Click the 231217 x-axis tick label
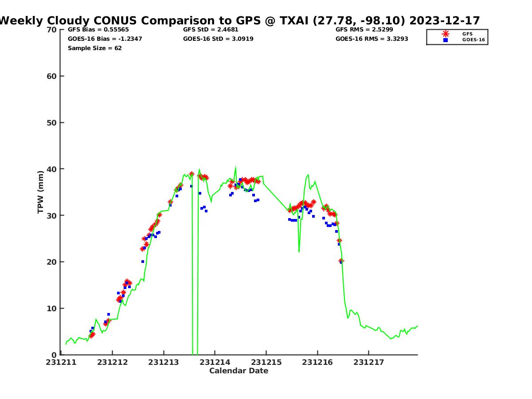This screenshot has height=399, width=532. click(x=368, y=362)
